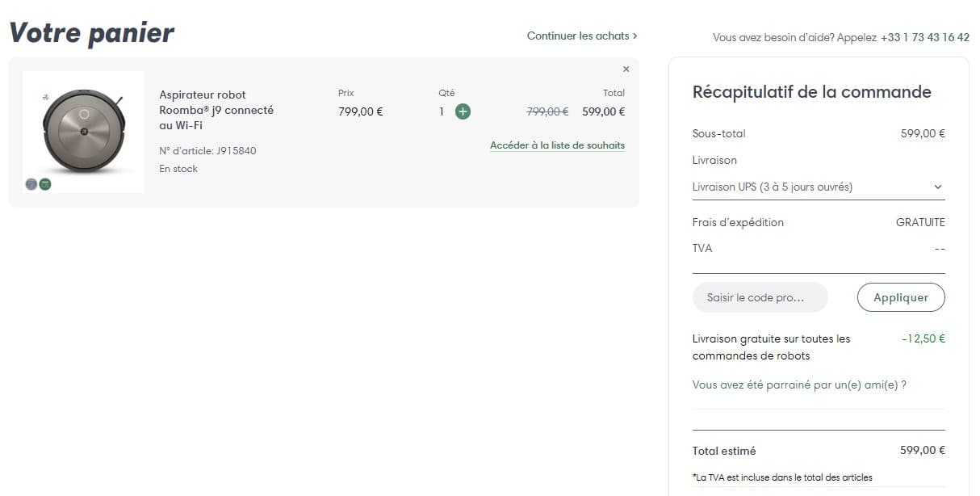Image resolution: width=980 pixels, height=496 pixels.
Task: Click the Récapitulatif de la commande heading
Action: click(811, 92)
